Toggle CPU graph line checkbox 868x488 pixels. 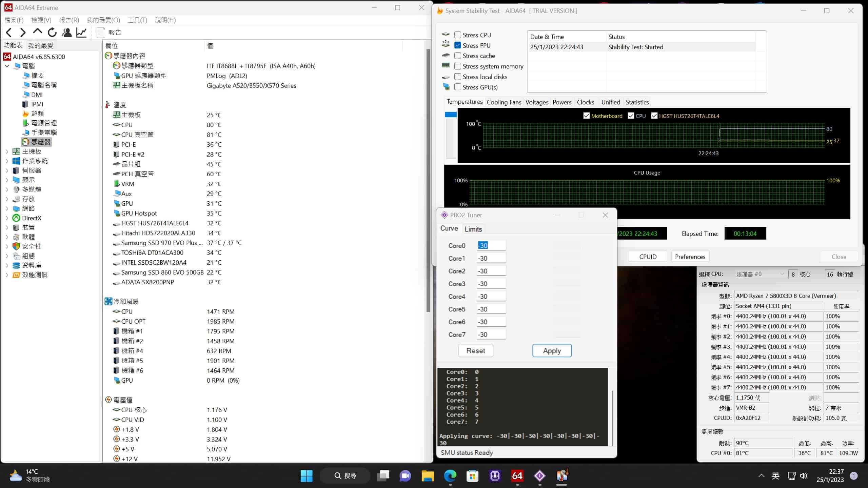(631, 116)
